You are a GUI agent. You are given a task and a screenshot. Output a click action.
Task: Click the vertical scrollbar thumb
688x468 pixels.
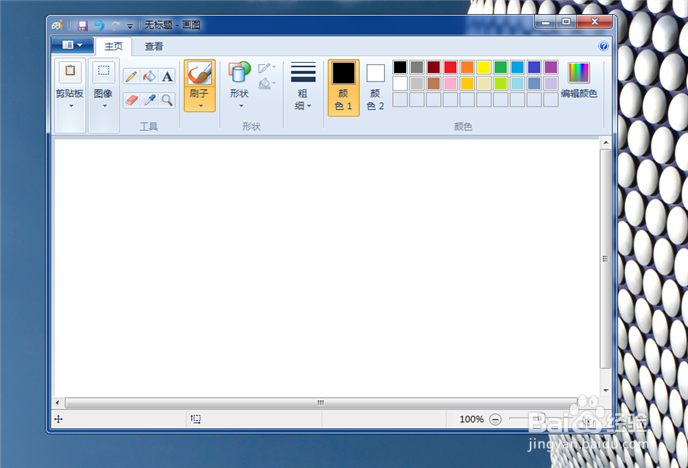(x=606, y=259)
